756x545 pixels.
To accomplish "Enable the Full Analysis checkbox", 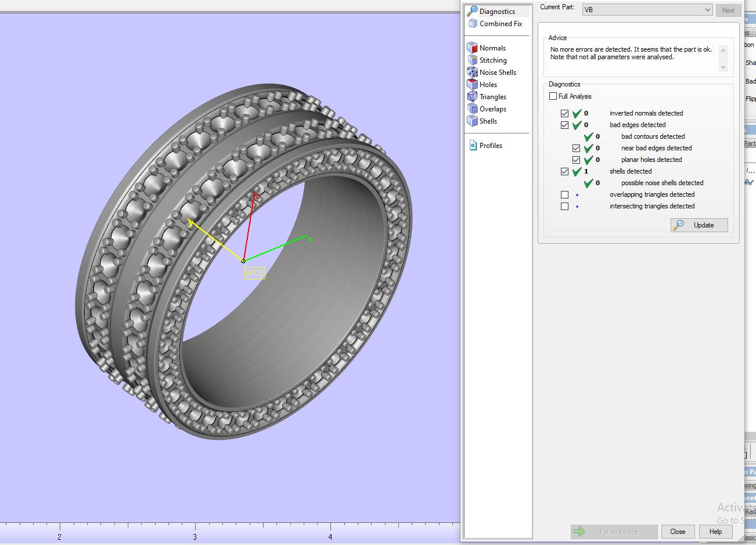I will coord(553,96).
